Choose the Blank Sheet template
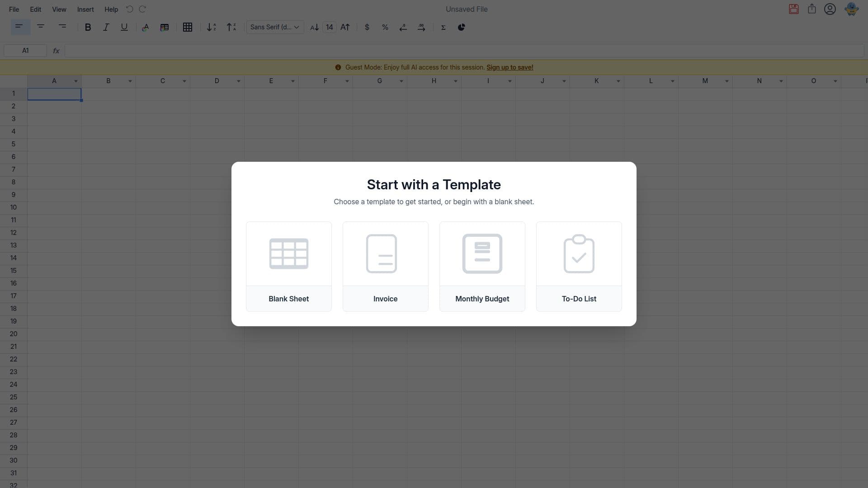Image resolution: width=868 pixels, height=488 pixels. [289, 267]
